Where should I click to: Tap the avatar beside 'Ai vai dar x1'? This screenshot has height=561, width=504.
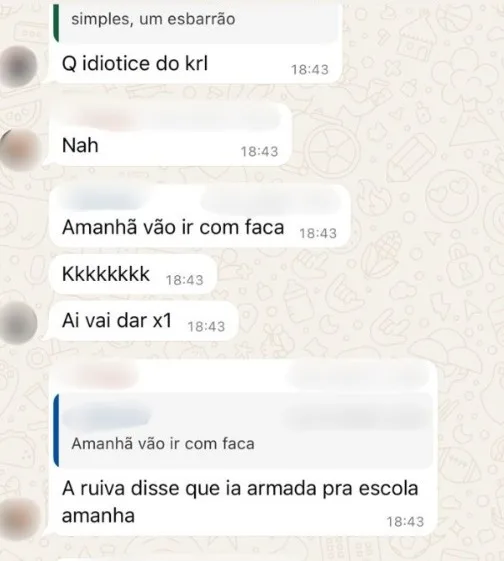click(x=18, y=323)
